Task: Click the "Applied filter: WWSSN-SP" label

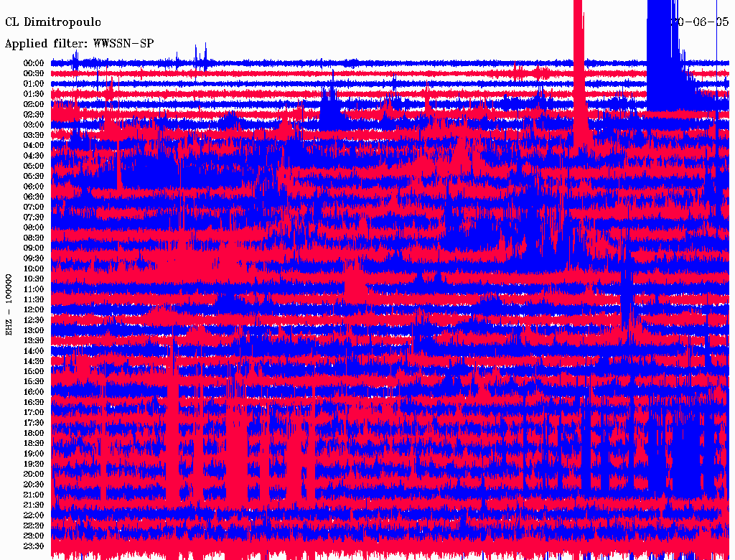Action: point(79,44)
